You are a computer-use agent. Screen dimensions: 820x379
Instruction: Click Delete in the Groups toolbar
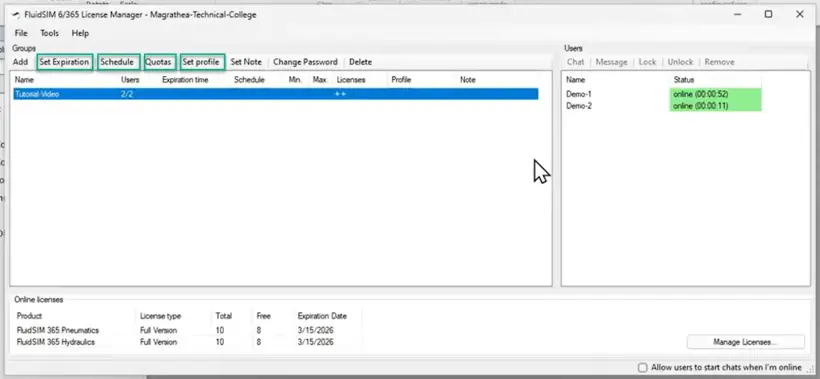click(x=360, y=62)
